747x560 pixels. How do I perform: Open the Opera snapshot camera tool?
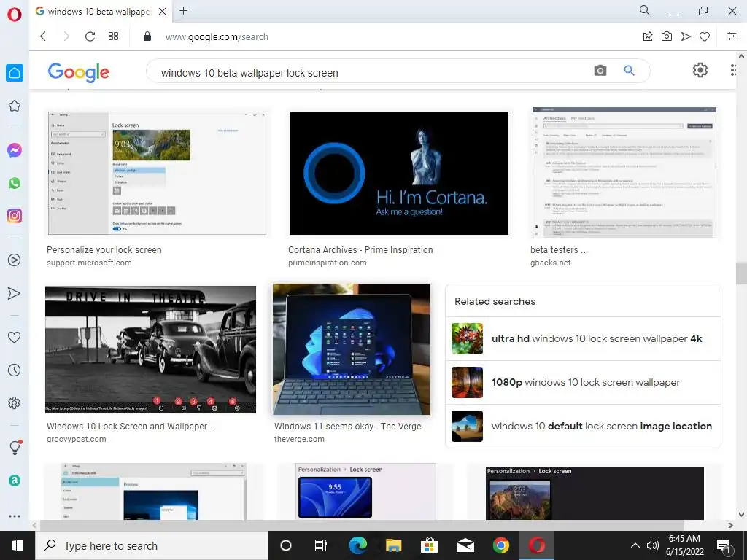point(667,36)
